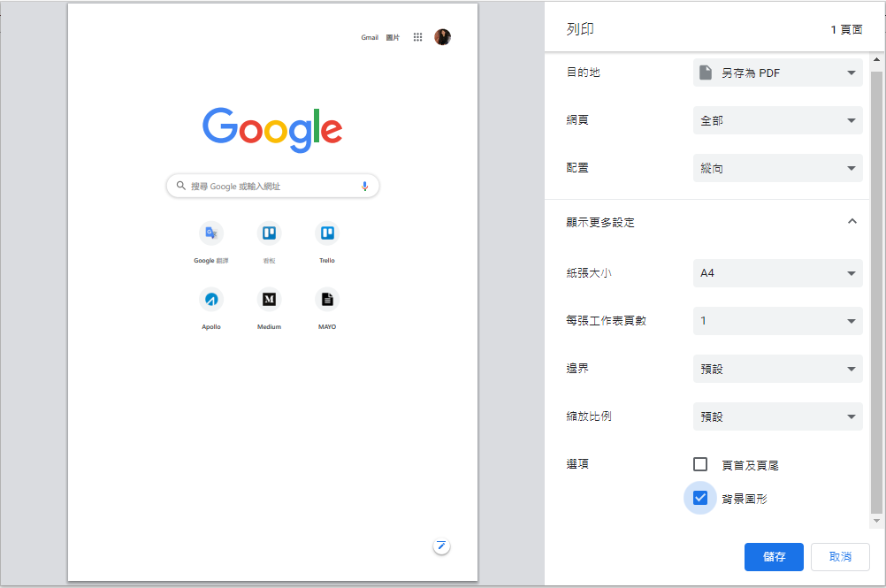886x588 pixels.
Task: Open the Trello shortcut icon
Action: click(x=327, y=233)
